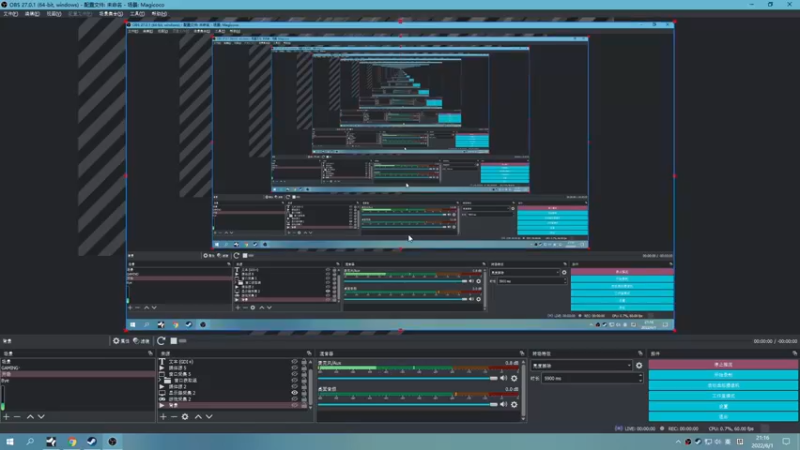Decrease transition duration with down stepper
The image size is (800, 450).
[640, 381]
